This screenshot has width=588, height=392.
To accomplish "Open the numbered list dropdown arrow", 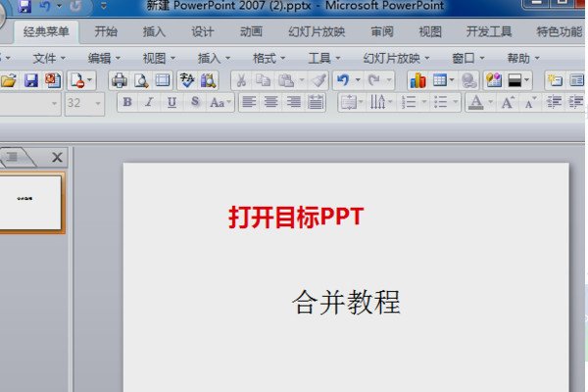I will pos(424,102).
